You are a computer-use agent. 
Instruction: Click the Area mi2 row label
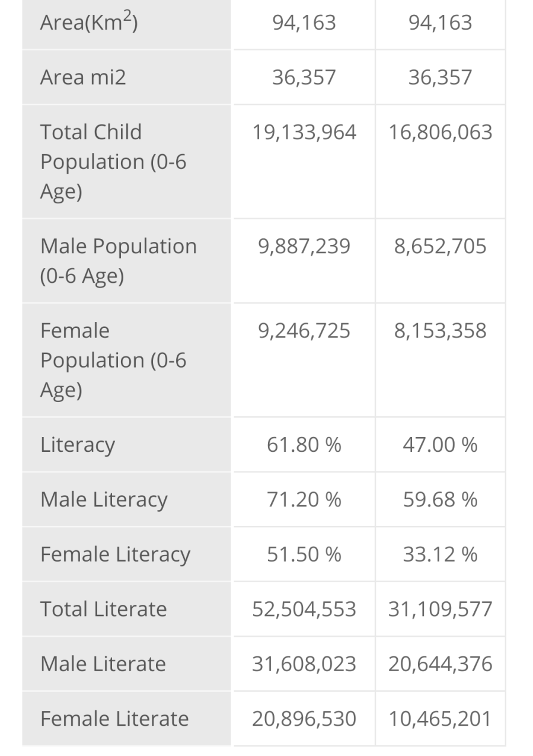(83, 78)
